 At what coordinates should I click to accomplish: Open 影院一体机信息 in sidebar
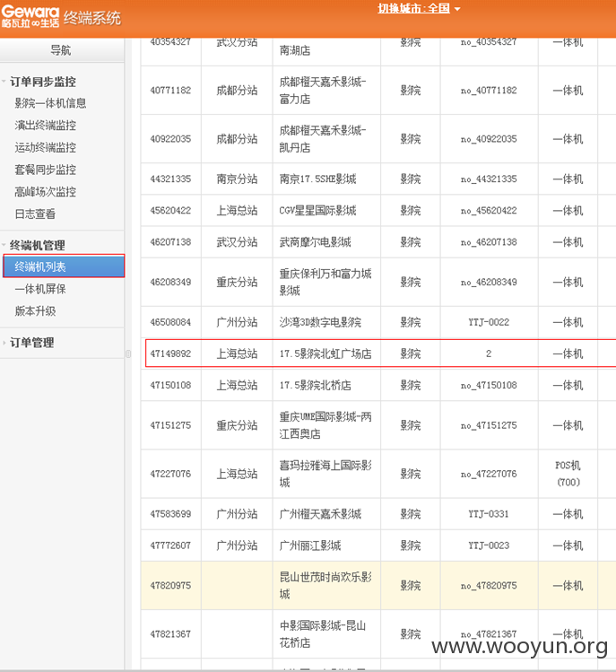click(50, 103)
